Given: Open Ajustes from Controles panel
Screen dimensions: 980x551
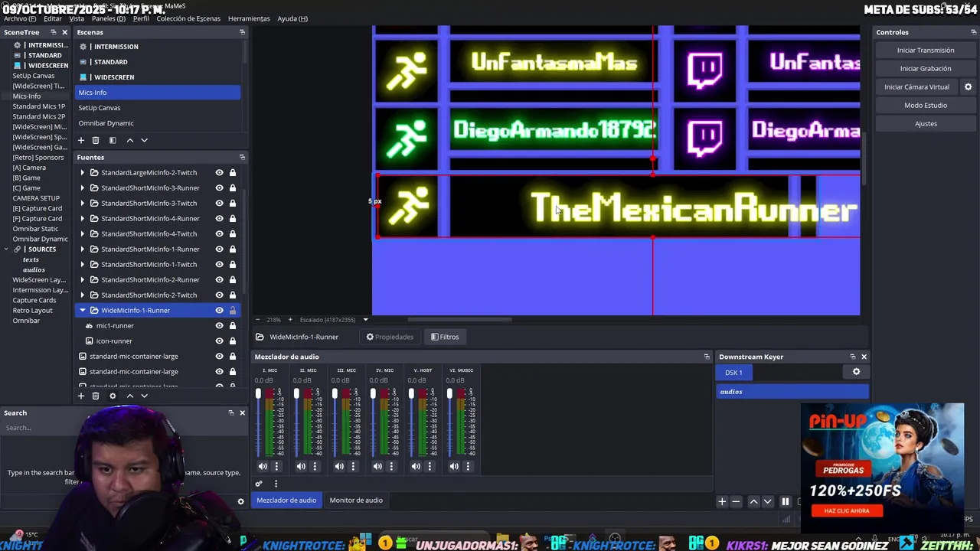Looking at the screenshot, I should click(x=926, y=123).
